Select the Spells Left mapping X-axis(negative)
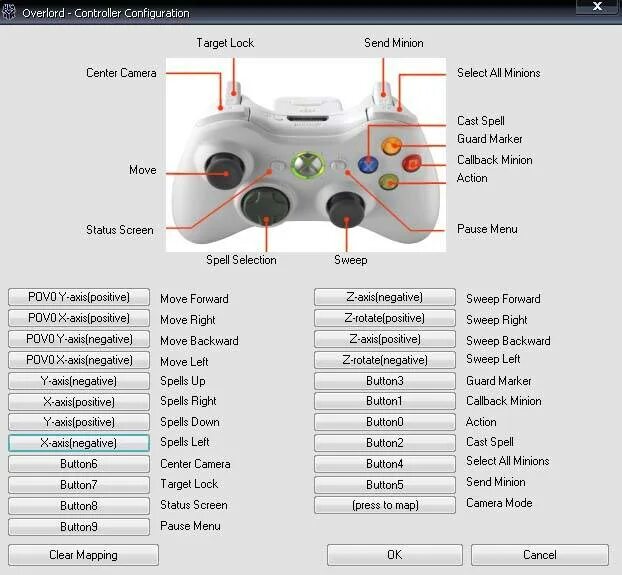The image size is (622, 575). 79,443
